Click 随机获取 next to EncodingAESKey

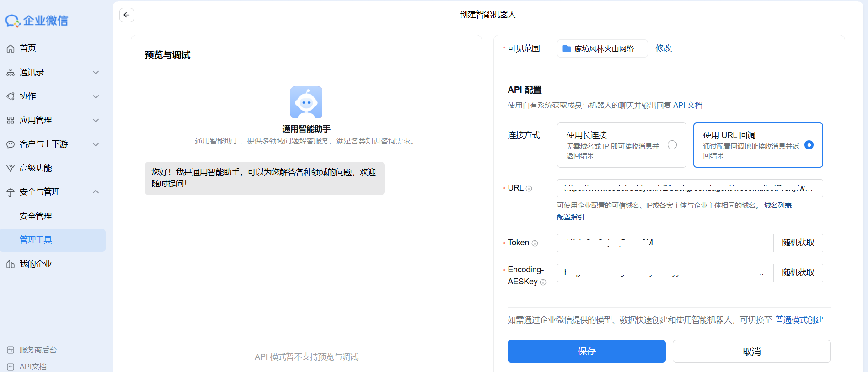pos(798,272)
